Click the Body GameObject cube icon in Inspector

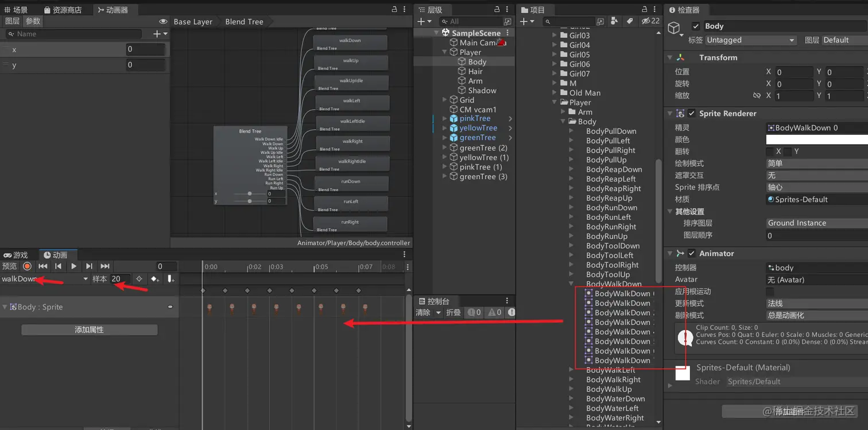[675, 28]
